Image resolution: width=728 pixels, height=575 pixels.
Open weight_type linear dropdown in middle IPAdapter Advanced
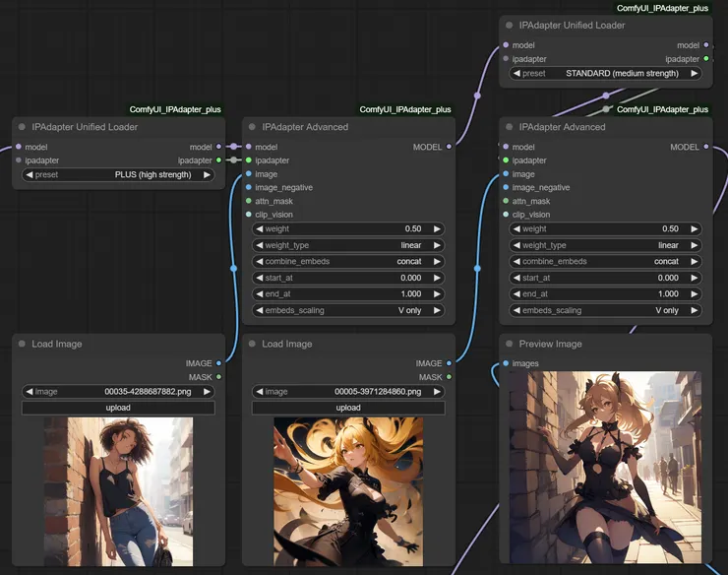point(348,245)
